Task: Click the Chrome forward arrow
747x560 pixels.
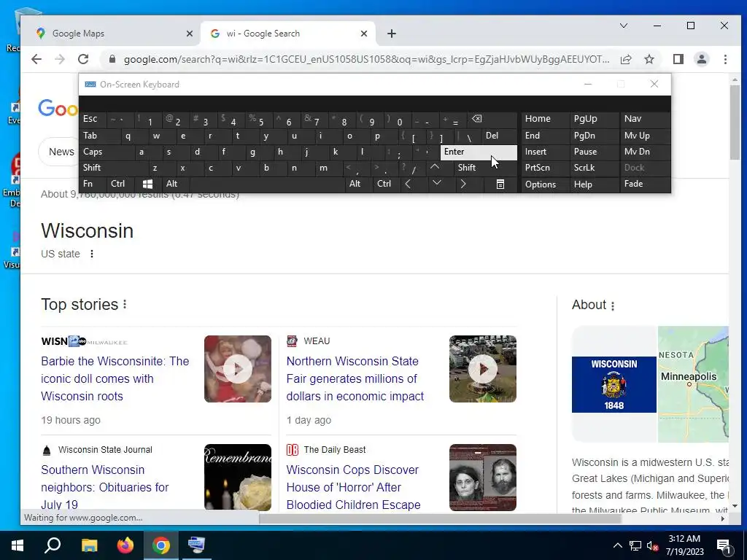Action: click(60, 59)
